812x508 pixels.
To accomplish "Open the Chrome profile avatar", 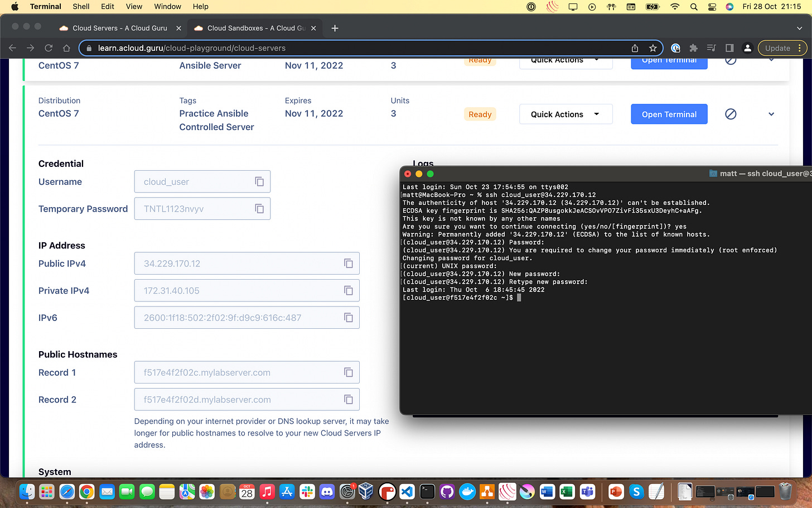I will point(748,48).
